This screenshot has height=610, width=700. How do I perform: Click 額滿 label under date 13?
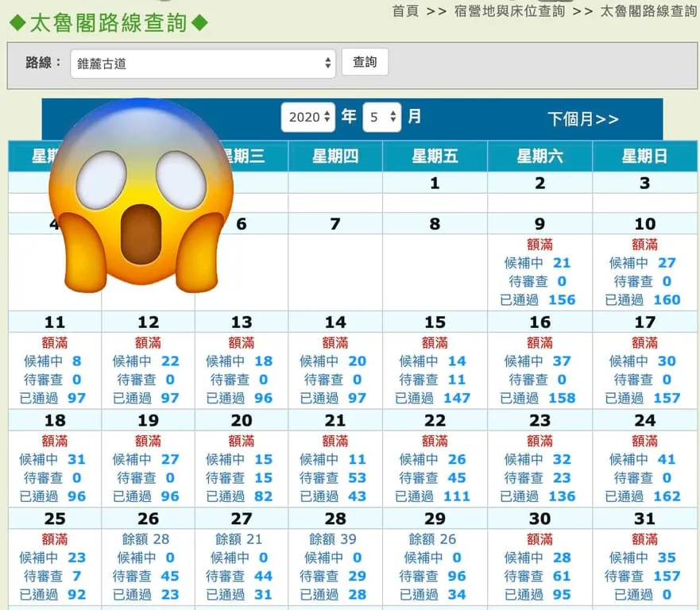pos(242,342)
